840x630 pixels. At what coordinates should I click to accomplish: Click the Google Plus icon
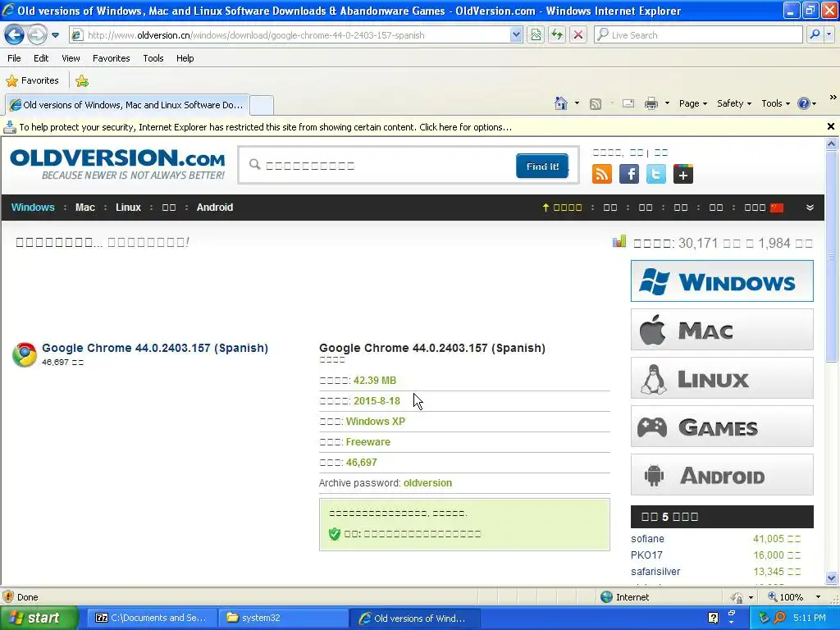(x=683, y=174)
